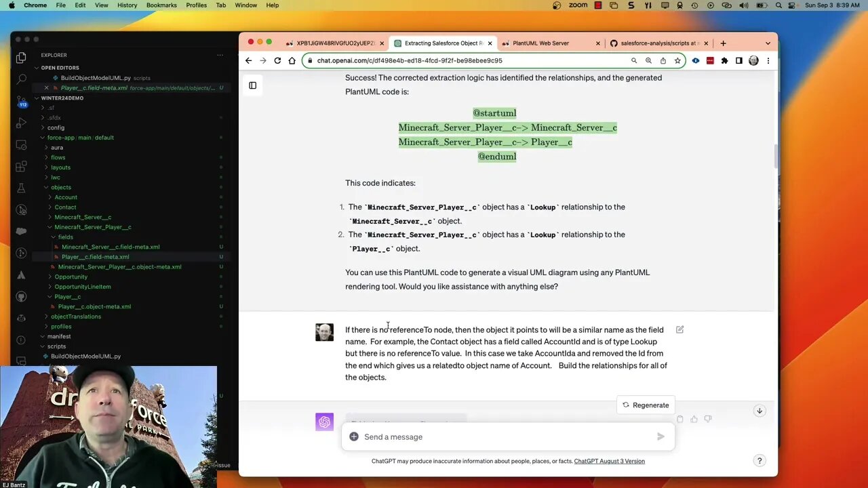Edit the user message with pencil icon

(x=679, y=329)
